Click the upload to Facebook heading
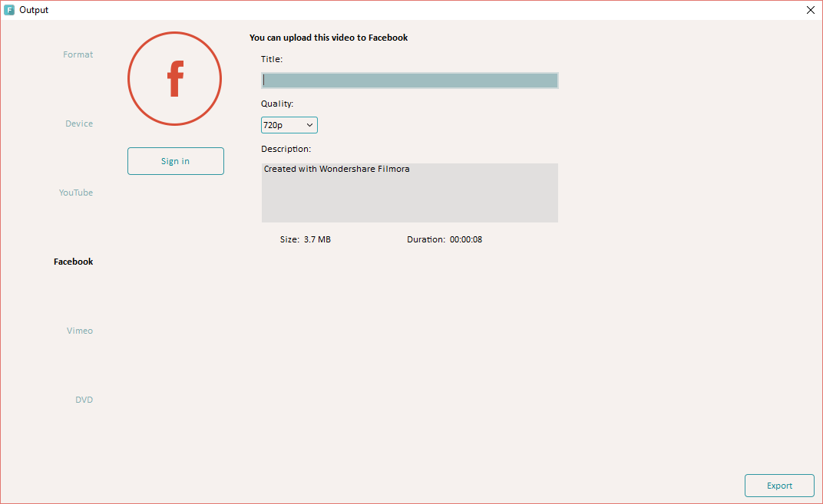The height and width of the screenshot is (504, 823). pyautogui.click(x=329, y=38)
